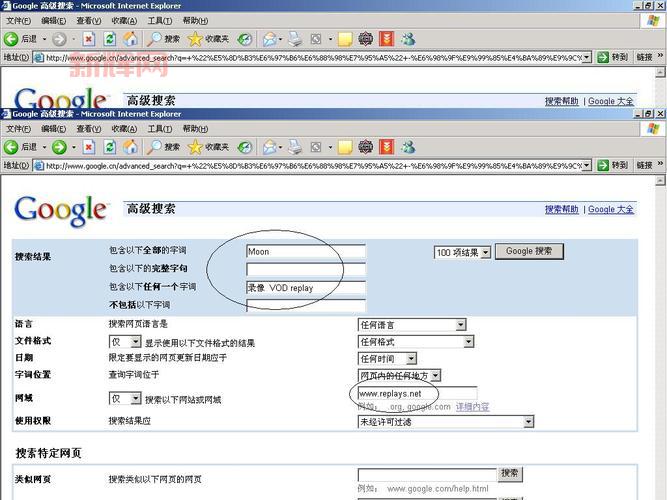667x500 pixels.
Task: Expand the language dropdown showing 任何语言
Action: [x=461, y=324]
